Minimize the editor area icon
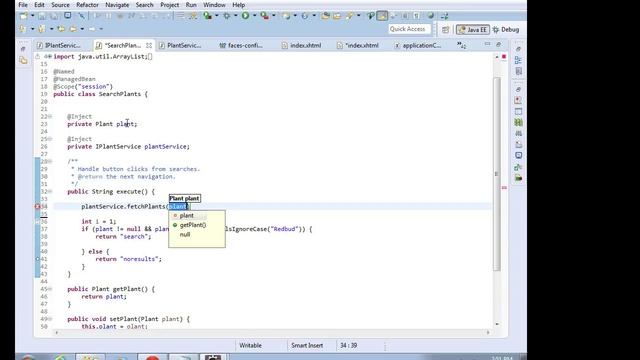The width and height of the screenshot is (640, 360). (x=487, y=44)
